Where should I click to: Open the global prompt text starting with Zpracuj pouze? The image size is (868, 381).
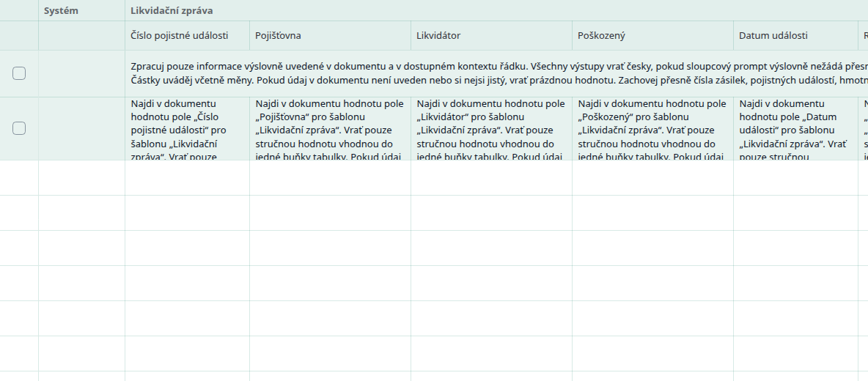pos(496,73)
